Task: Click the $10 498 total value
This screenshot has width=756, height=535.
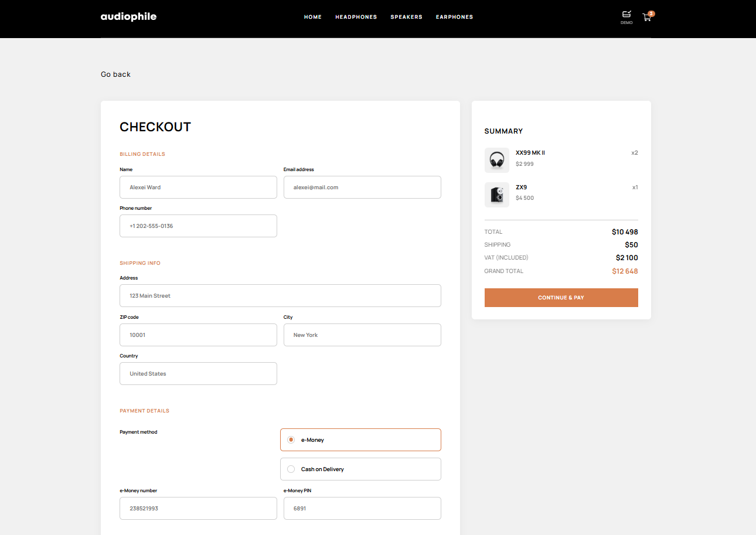Action: click(625, 232)
